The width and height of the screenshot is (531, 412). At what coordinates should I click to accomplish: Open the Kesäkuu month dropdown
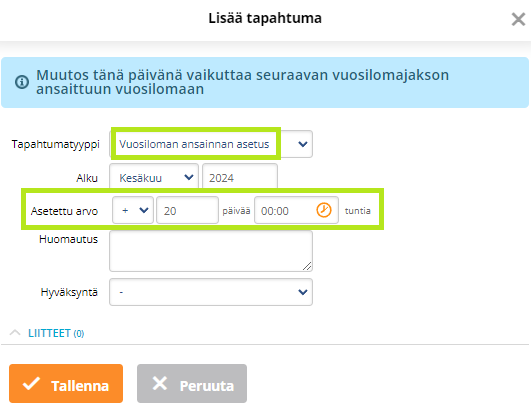coord(154,177)
